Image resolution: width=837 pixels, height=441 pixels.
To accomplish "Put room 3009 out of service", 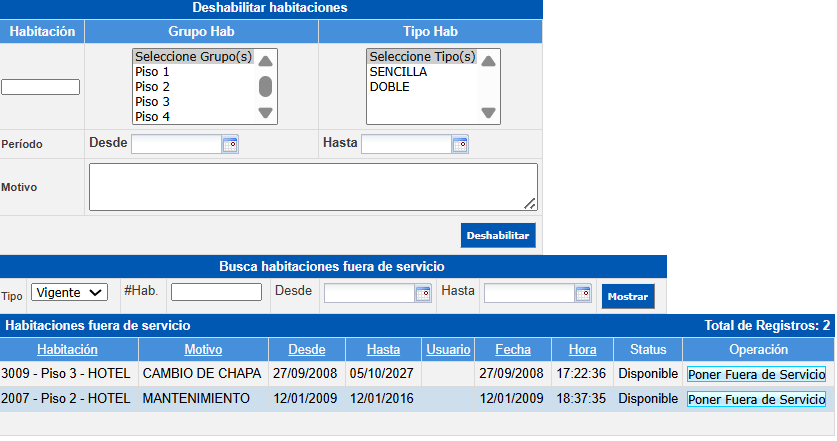I will (756, 374).
